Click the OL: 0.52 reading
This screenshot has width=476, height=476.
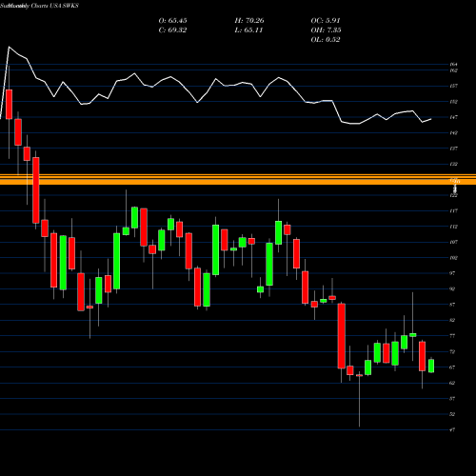click(x=326, y=40)
